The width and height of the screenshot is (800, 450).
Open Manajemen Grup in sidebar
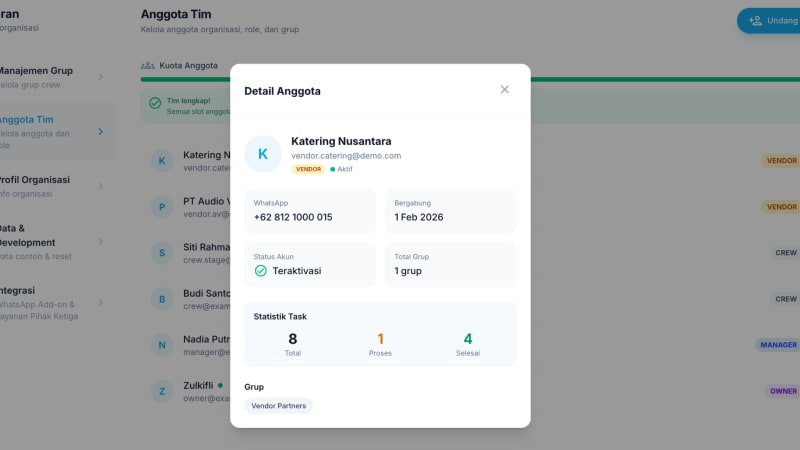(x=51, y=77)
